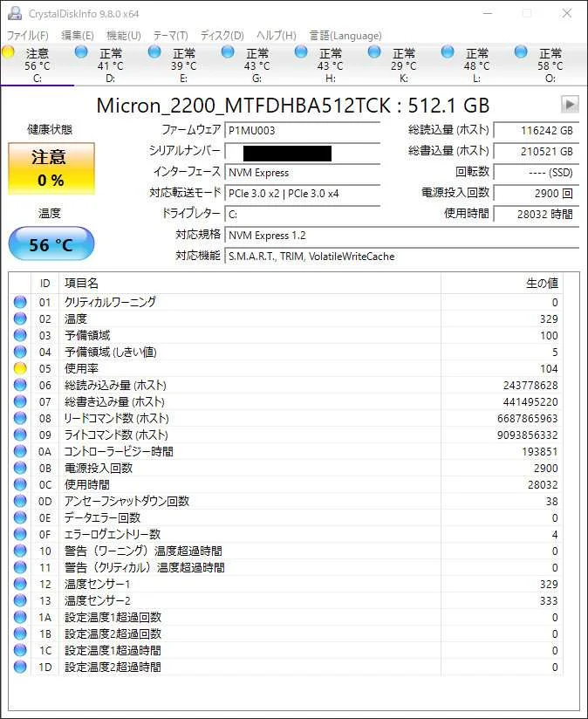Viewport: 588px width, 719px height.
Task: Click the CrystalDiskInfo app icon in title bar
Action: coord(15,13)
